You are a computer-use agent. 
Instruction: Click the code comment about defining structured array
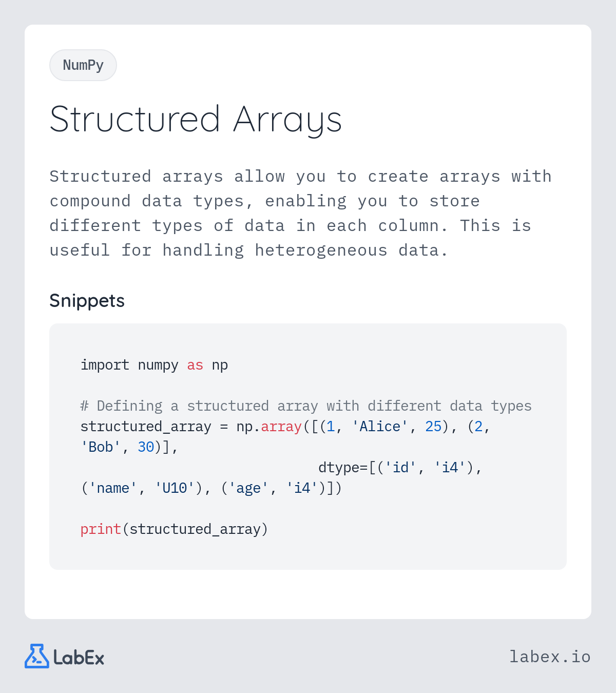point(306,406)
